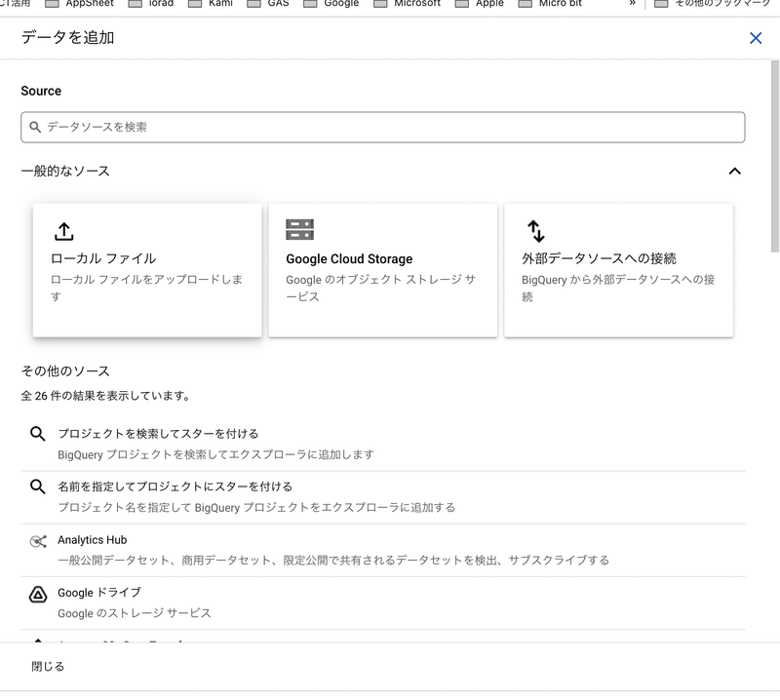780x700 pixels.
Task: Click the external data source arrows icon
Action: [535, 231]
